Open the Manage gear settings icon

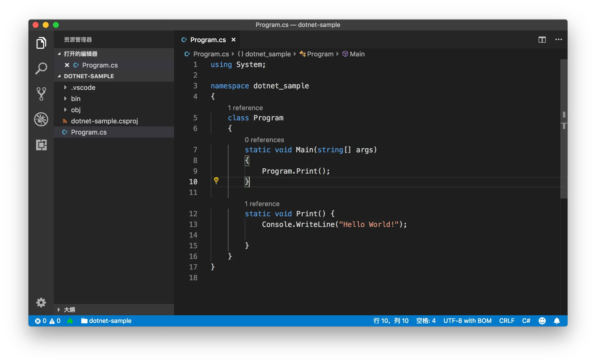[x=41, y=302]
